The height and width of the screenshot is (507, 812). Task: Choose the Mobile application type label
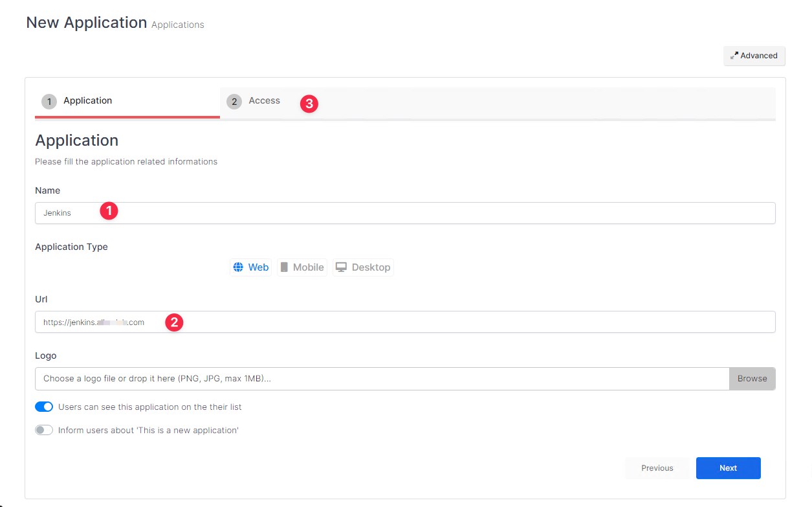pyautogui.click(x=308, y=267)
